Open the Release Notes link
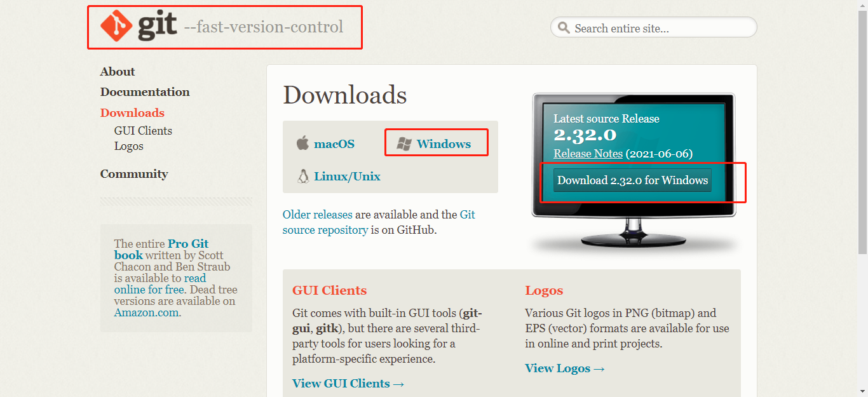Screen dimensions: 868x397 [x=588, y=154]
